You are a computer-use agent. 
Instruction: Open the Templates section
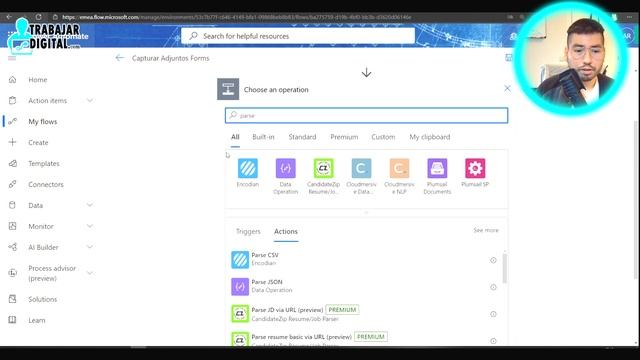point(44,163)
